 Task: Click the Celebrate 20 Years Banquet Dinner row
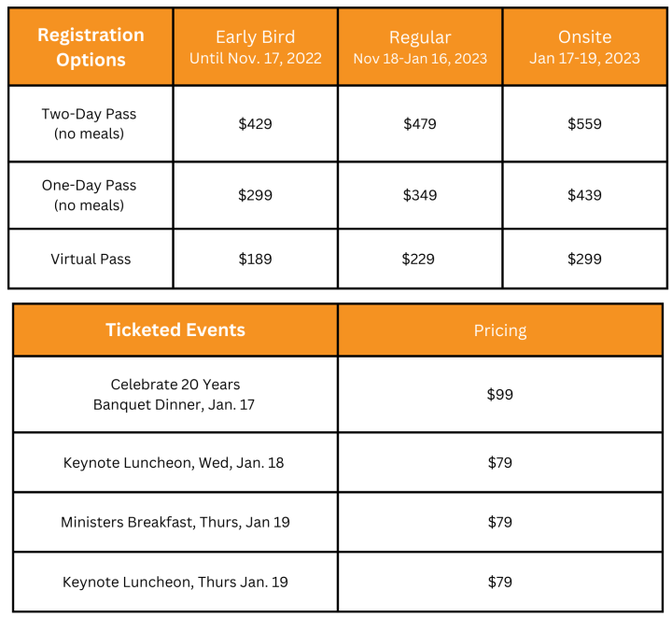coord(175,394)
